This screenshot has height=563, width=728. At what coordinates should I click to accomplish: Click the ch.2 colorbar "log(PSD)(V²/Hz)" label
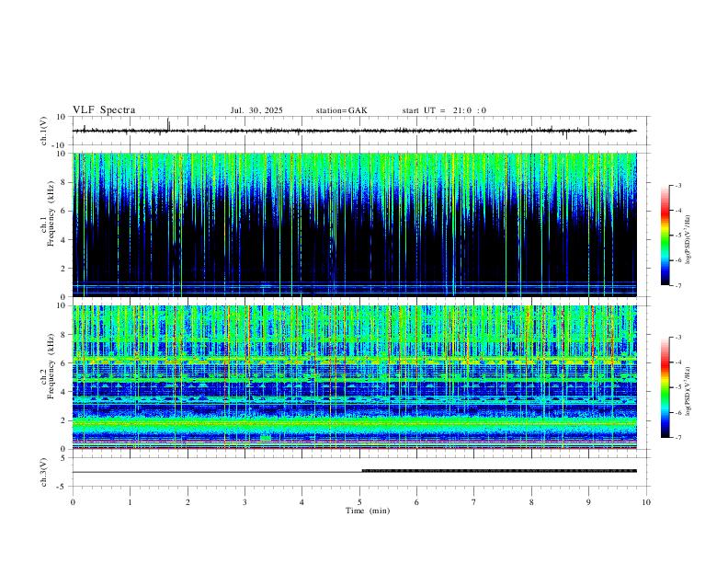click(688, 391)
